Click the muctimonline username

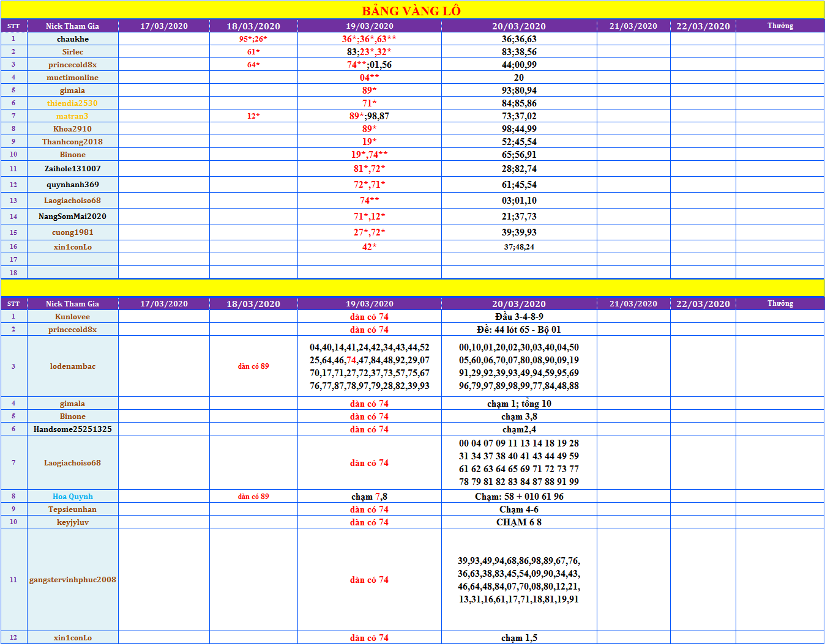73,78
